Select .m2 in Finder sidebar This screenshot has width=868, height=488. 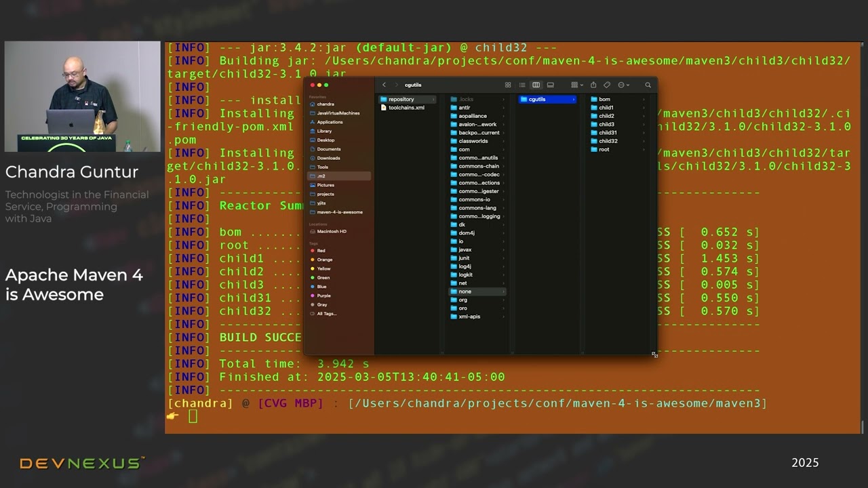(x=338, y=176)
